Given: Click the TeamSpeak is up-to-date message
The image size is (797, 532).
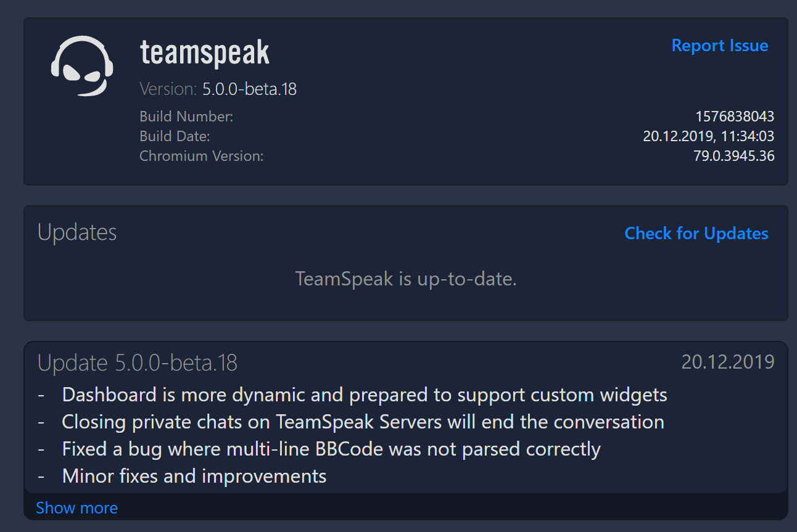Looking at the screenshot, I should [x=406, y=279].
